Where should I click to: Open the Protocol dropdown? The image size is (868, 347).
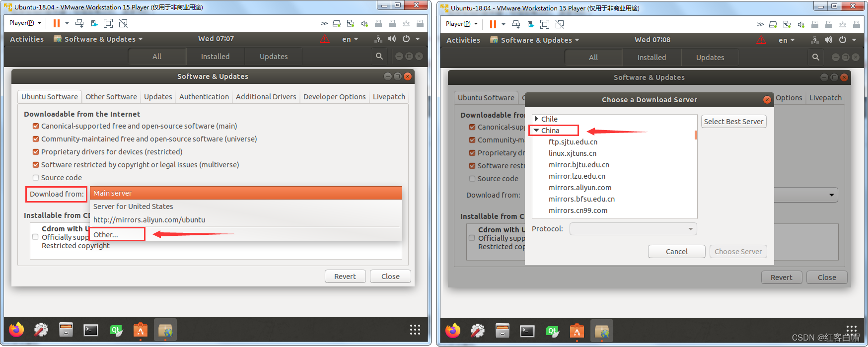point(633,229)
